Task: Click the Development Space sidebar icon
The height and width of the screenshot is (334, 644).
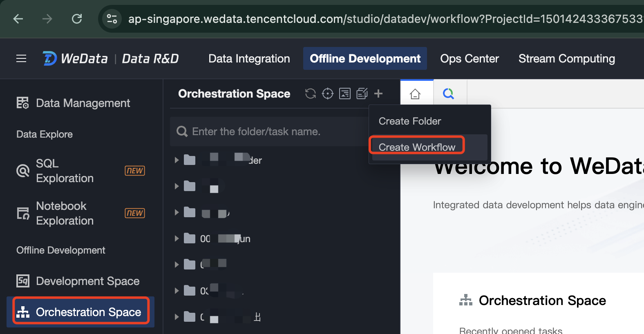Action: (x=22, y=281)
